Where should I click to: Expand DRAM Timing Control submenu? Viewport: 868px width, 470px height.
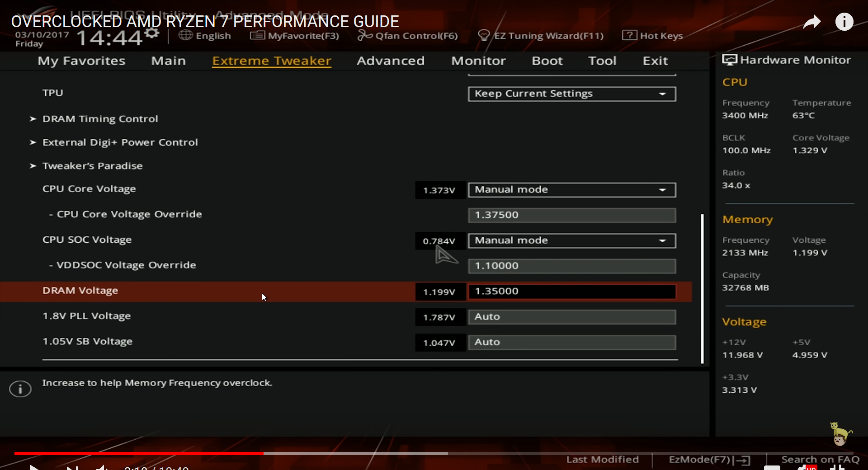100,119
